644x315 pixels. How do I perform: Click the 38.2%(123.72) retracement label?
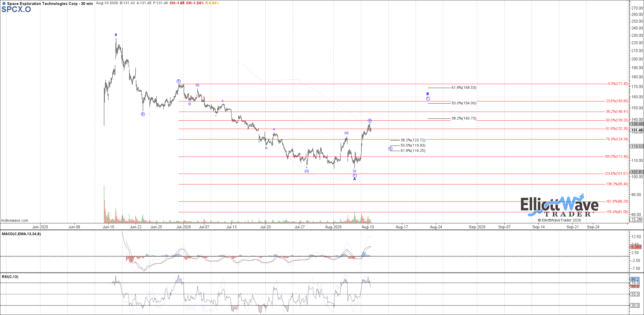tap(413, 140)
